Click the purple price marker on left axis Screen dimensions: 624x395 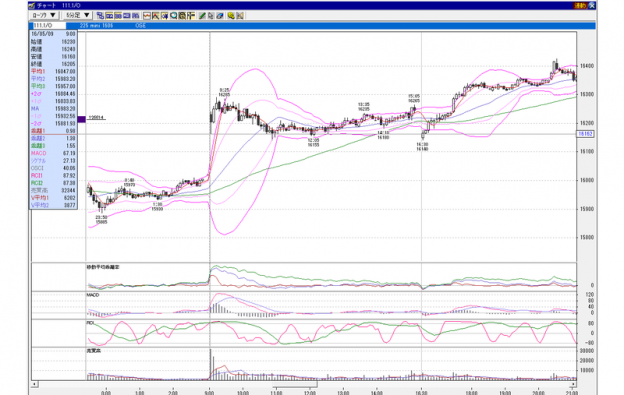click(81, 119)
